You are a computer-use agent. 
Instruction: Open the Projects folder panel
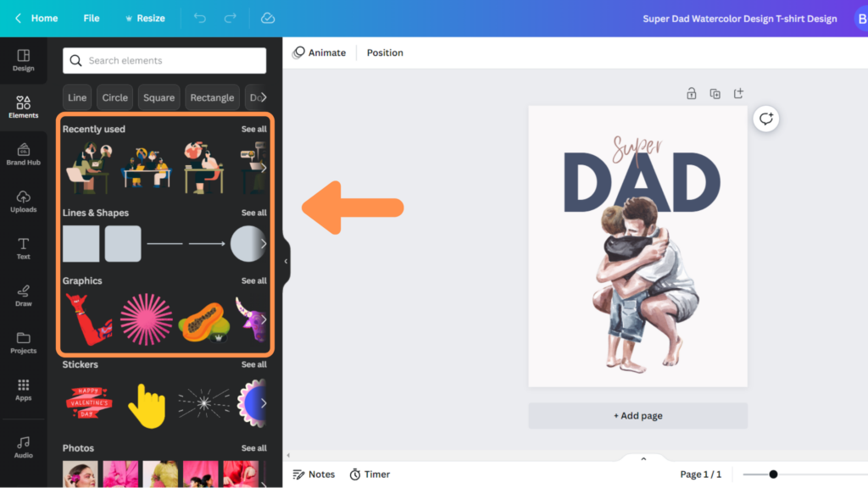point(23,342)
